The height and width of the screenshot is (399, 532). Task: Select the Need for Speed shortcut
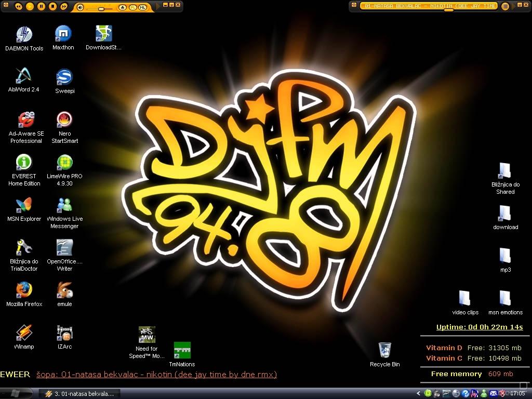[x=147, y=343]
